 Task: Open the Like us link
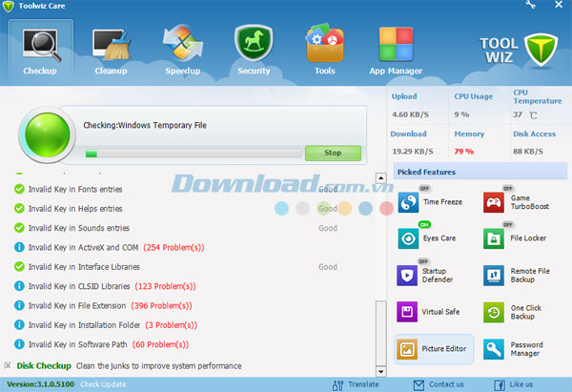pyautogui.click(x=521, y=384)
